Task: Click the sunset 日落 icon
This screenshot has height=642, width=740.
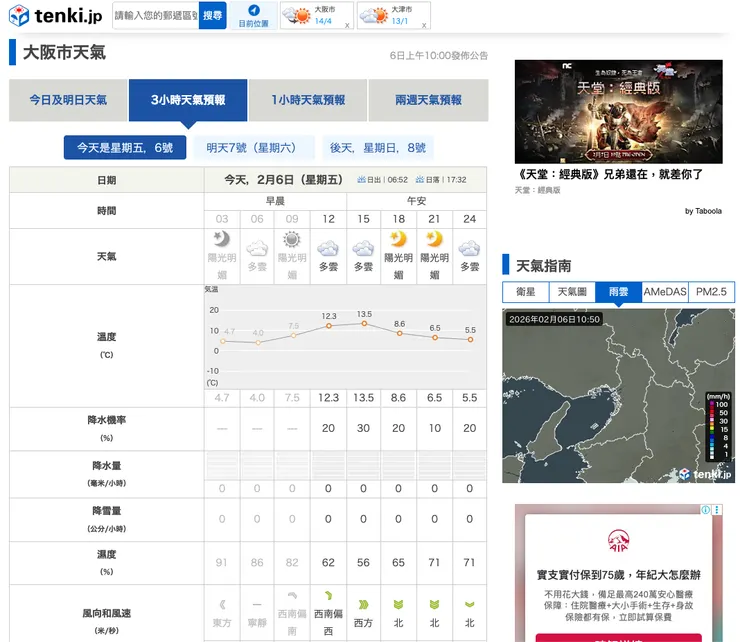Action: point(420,179)
